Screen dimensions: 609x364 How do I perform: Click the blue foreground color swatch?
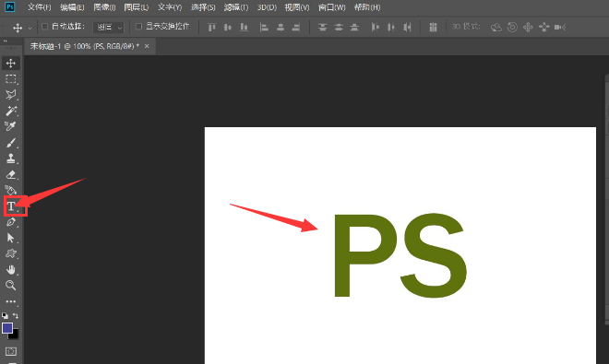click(x=7, y=328)
